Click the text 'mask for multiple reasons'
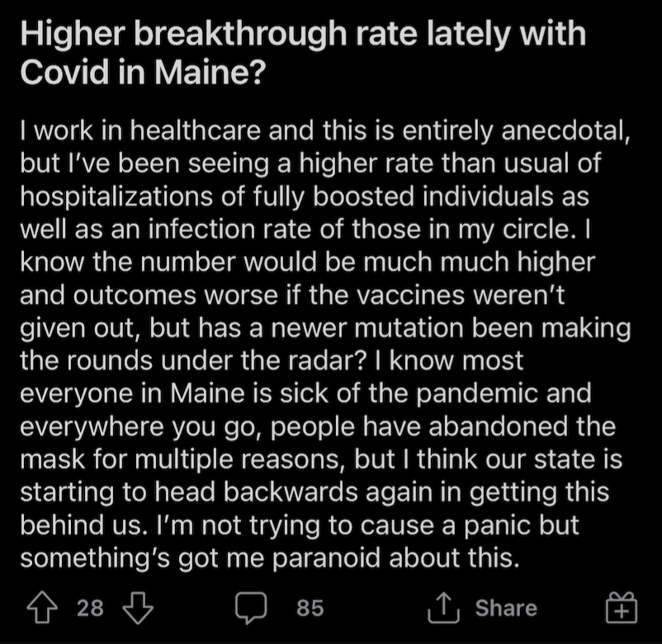Screen dimensions: 662x644 pos(180,459)
